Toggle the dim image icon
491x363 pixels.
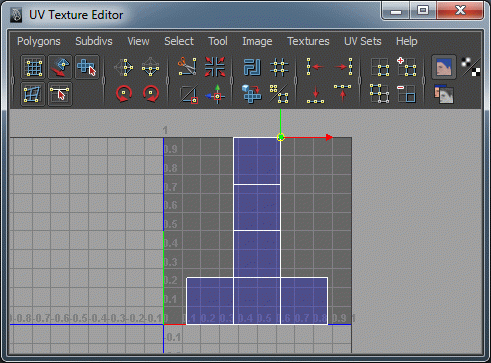(x=444, y=94)
